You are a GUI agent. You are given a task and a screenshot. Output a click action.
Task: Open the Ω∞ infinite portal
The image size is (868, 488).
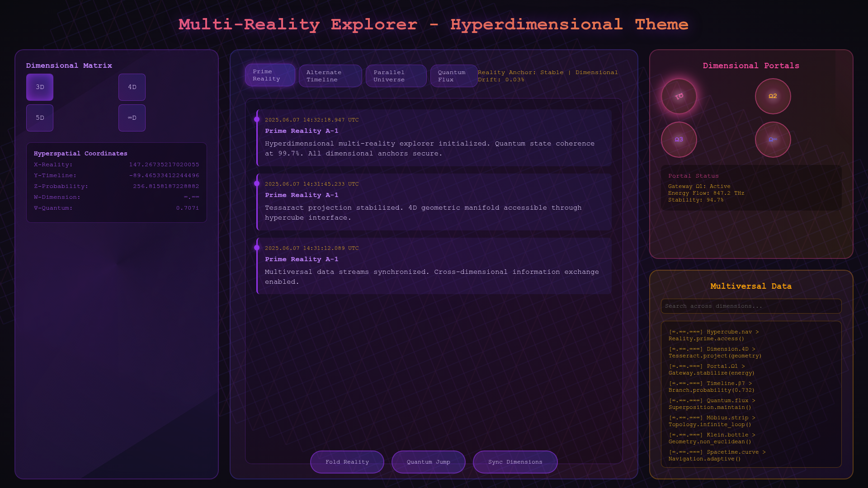773,140
